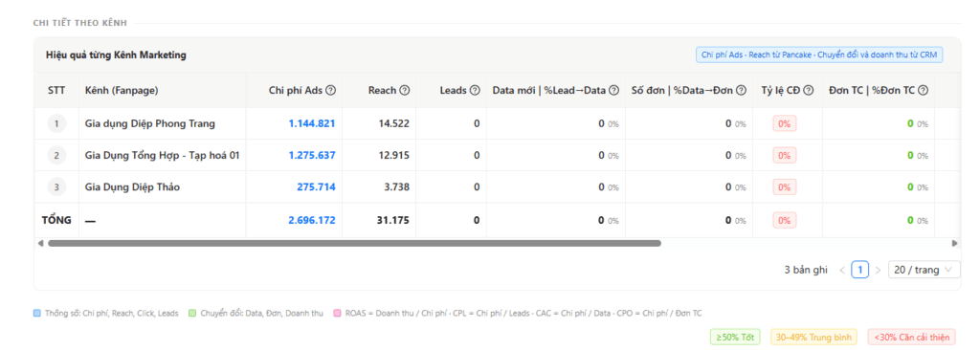Screen dimensions: 980x350
Task: Click the help icon beside Tỷ lệ CĐ
Action: click(x=808, y=91)
